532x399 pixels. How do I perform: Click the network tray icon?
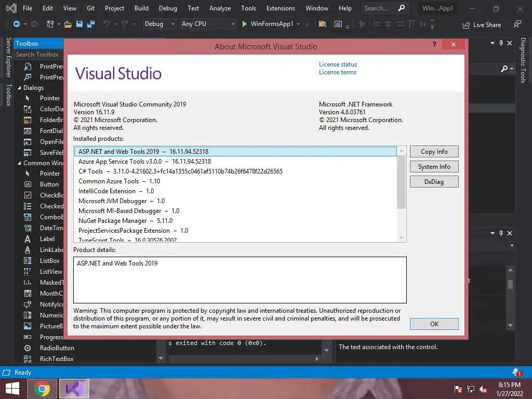pos(471,389)
